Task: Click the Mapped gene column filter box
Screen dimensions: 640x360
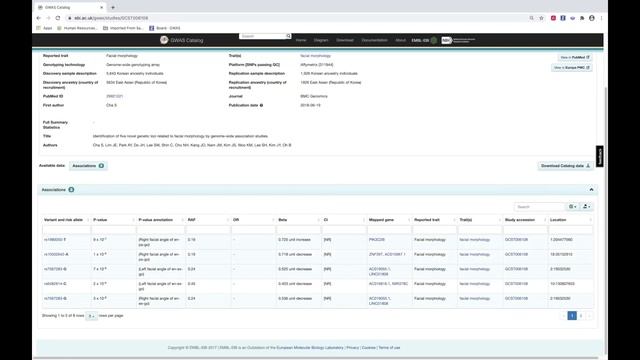Action: [389, 230]
